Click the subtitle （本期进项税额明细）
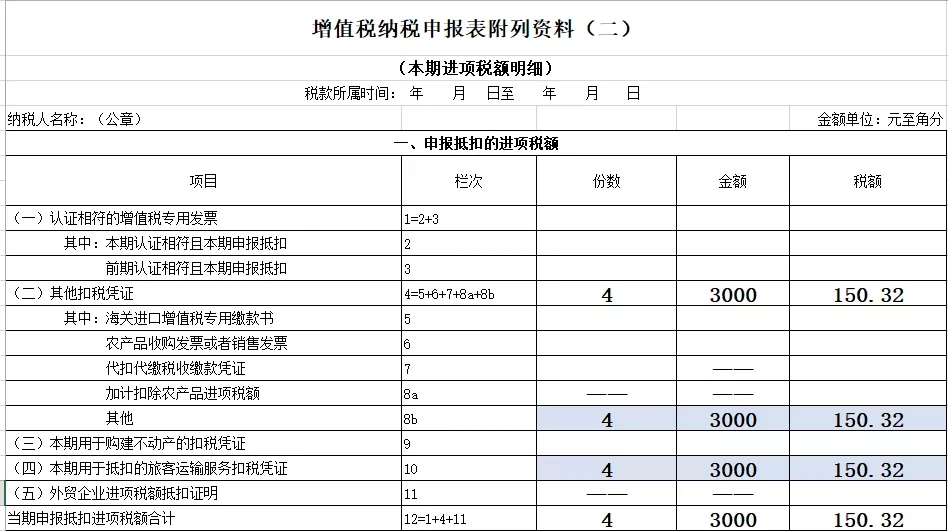The image size is (948, 531). pyautogui.click(x=476, y=68)
